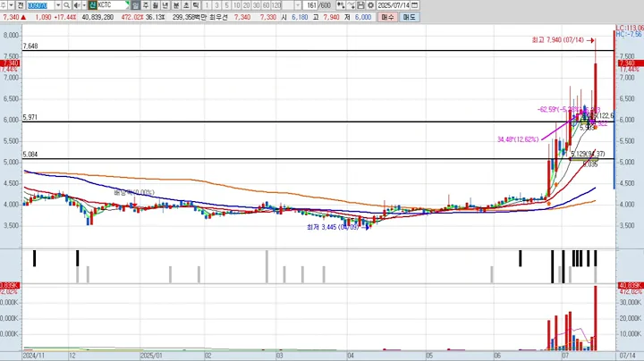Click the line indicator add icon
The image size is (644, 361).
[x=351, y=5]
